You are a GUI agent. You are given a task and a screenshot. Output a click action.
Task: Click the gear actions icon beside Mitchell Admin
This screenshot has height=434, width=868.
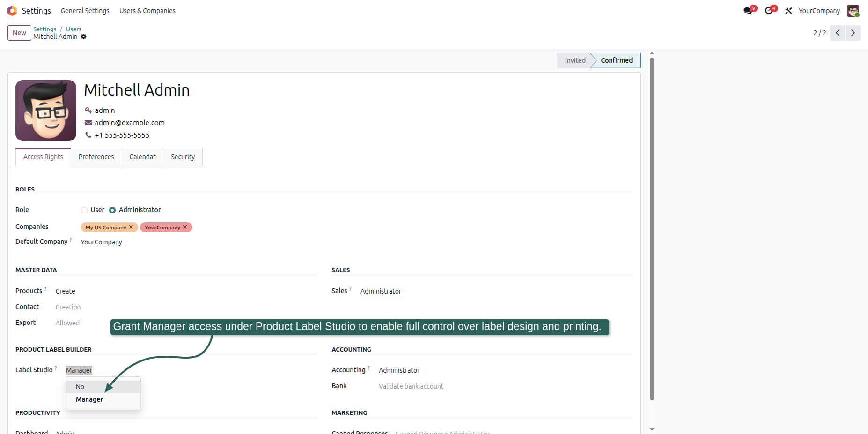click(x=84, y=37)
